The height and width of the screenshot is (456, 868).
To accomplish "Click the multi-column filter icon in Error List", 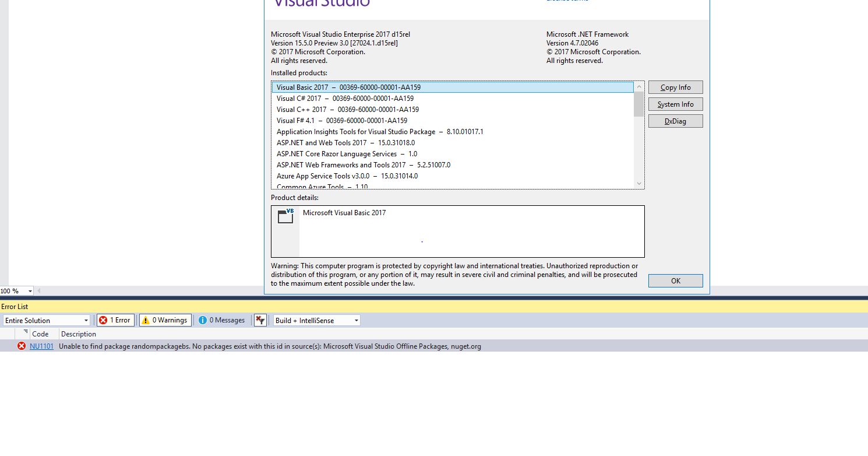I will click(260, 320).
